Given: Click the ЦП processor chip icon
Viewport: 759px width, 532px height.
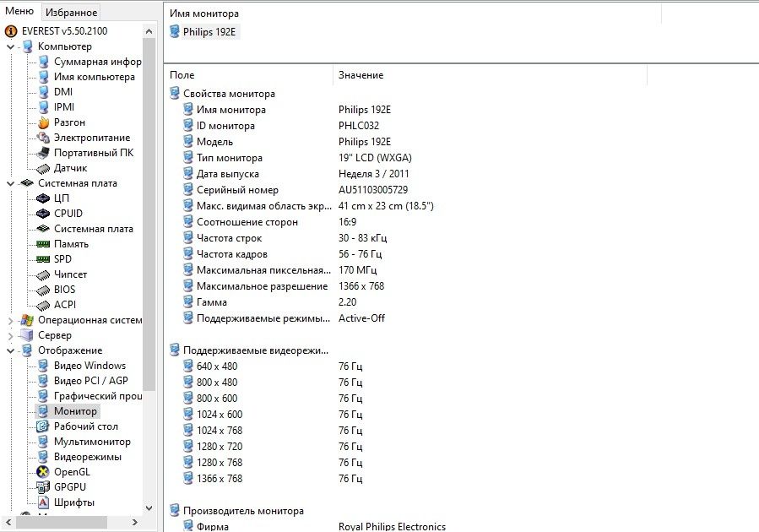Looking at the screenshot, I should pos(44,198).
